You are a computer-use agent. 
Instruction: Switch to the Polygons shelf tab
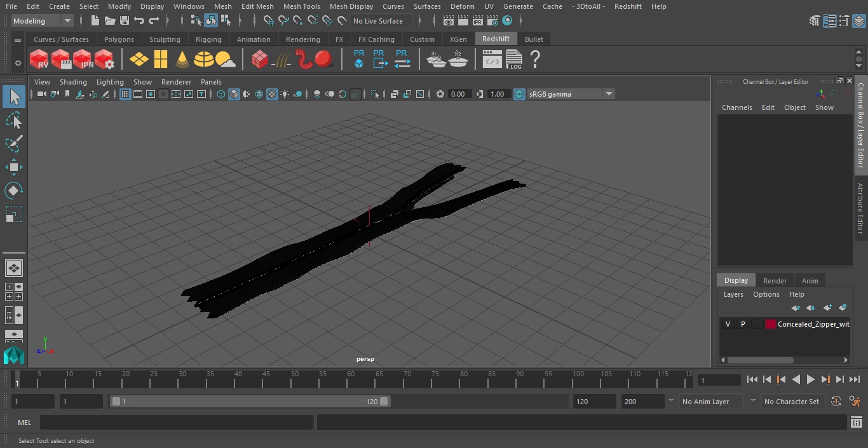[119, 39]
